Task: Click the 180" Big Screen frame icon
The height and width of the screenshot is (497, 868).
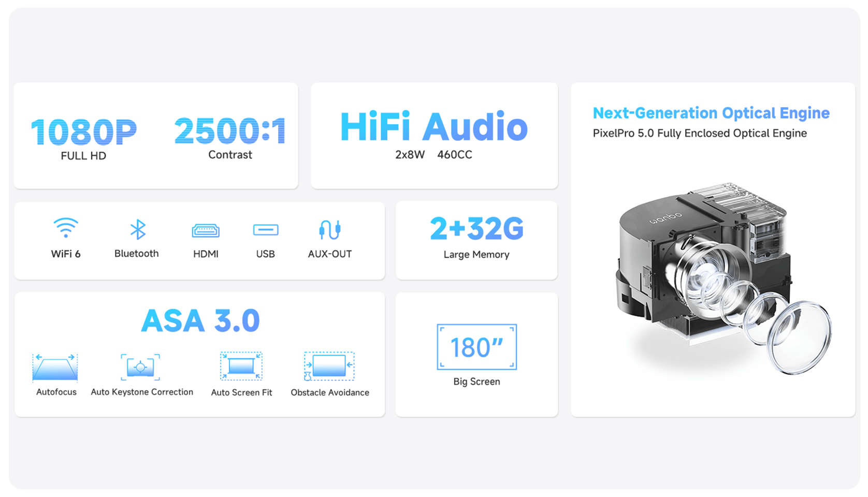Action: pos(476,347)
